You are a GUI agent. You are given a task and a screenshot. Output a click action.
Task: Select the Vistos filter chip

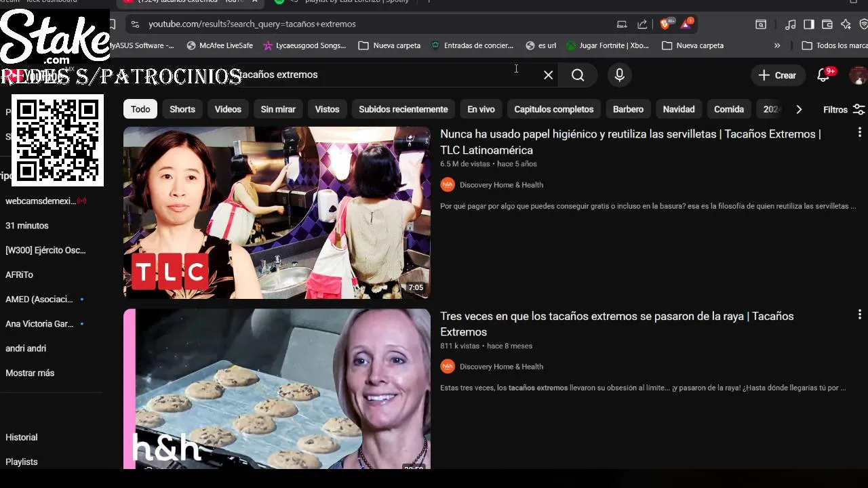point(327,109)
